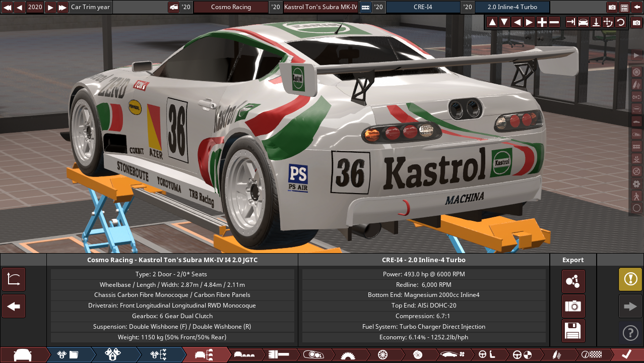This screenshot has height=363, width=644.
Task: Export a car photo with camera button
Action: [573, 306]
